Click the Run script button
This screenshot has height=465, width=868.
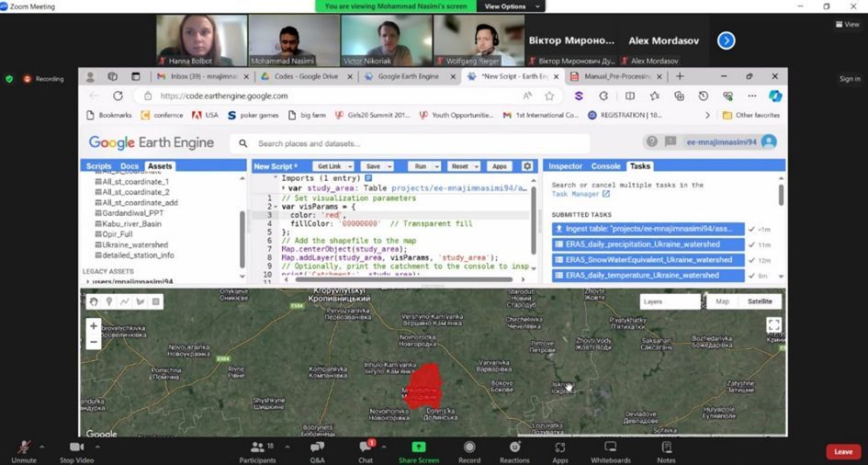coord(423,166)
